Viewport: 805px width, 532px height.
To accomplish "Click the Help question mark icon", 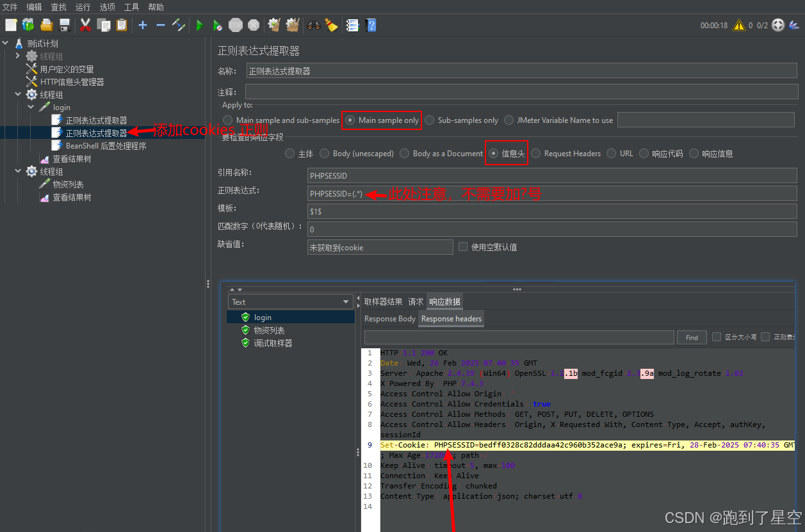I will [x=371, y=25].
